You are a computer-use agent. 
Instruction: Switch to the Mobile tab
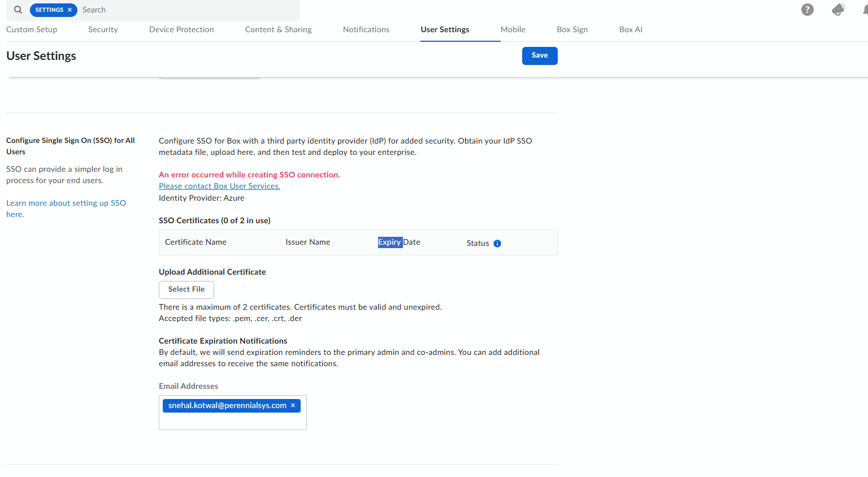click(x=513, y=29)
